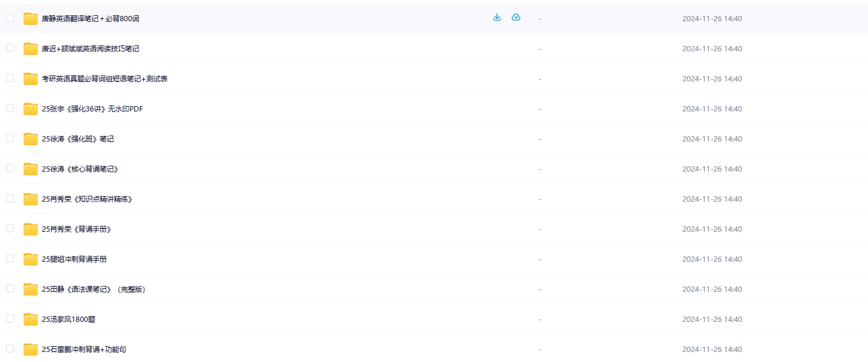
Task: Toggle the checkbox for 25石雷鹏冲刺背诵+功能句
Action: tap(10, 348)
